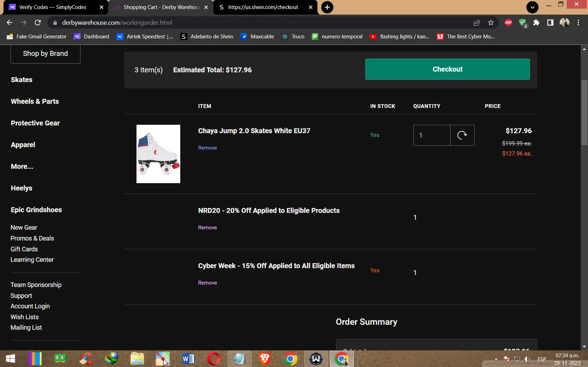
Task: Open the Airtek Speedtest bookmark
Action: (145, 36)
